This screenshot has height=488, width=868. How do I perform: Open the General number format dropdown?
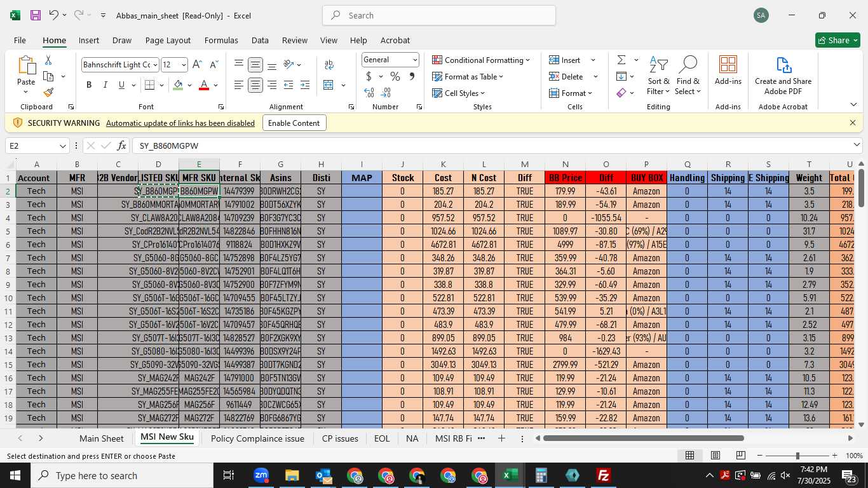point(415,60)
